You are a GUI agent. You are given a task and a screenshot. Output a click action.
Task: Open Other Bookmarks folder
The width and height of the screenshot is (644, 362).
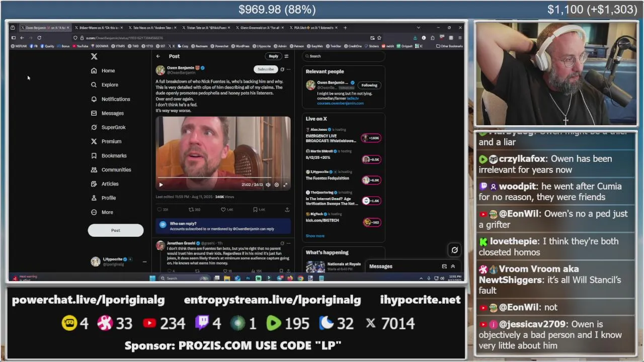(x=449, y=46)
